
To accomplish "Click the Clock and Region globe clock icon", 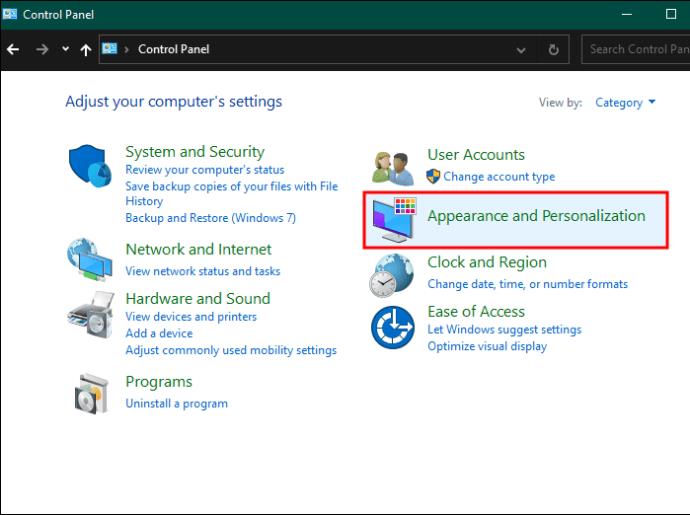I will pos(392,276).
